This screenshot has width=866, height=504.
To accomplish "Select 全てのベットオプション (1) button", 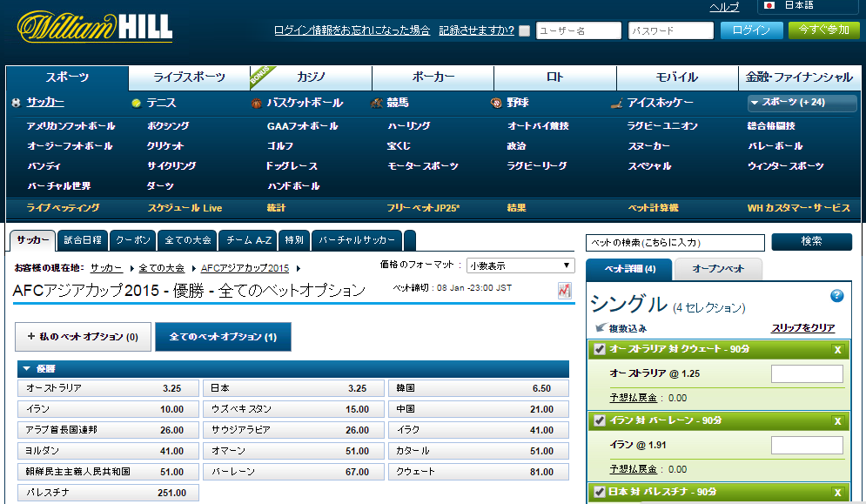I will click(x=223, y=337).
